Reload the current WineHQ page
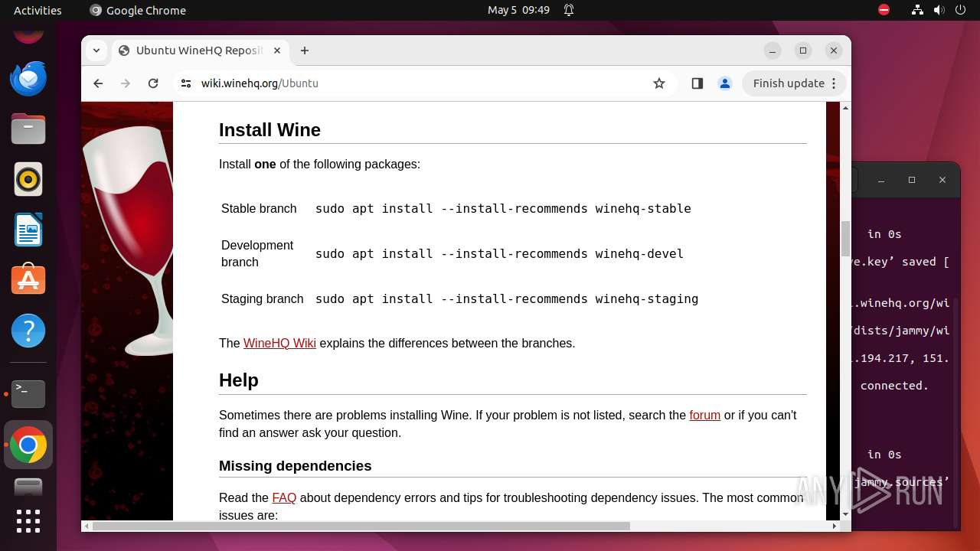This screenshot has height=551, width=980. coord(153,83)
